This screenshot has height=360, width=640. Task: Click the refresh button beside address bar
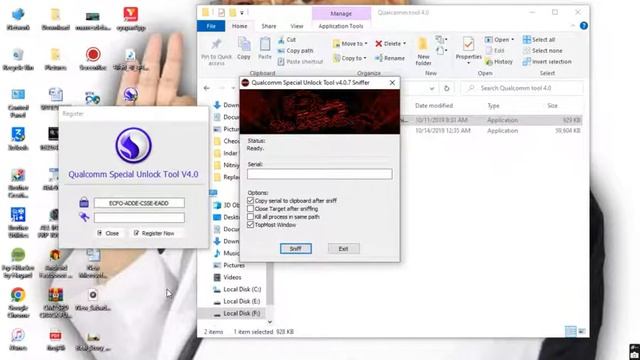447,88
